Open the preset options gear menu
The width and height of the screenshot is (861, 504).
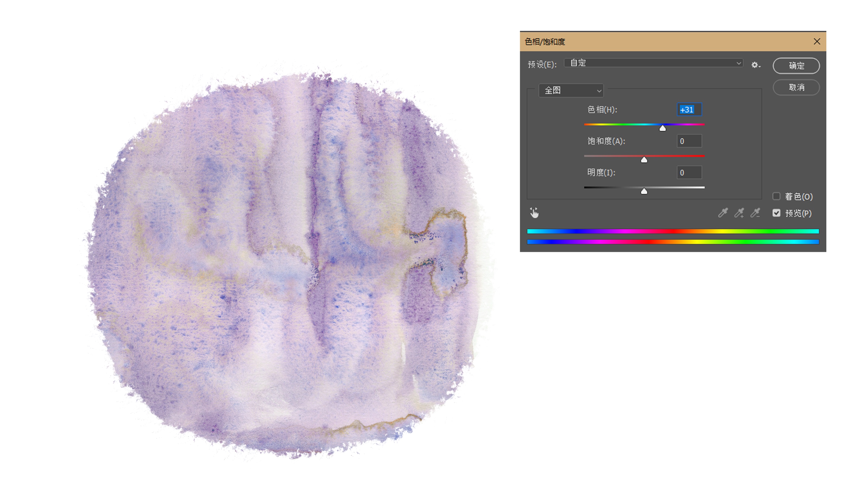tap(755, 65)
